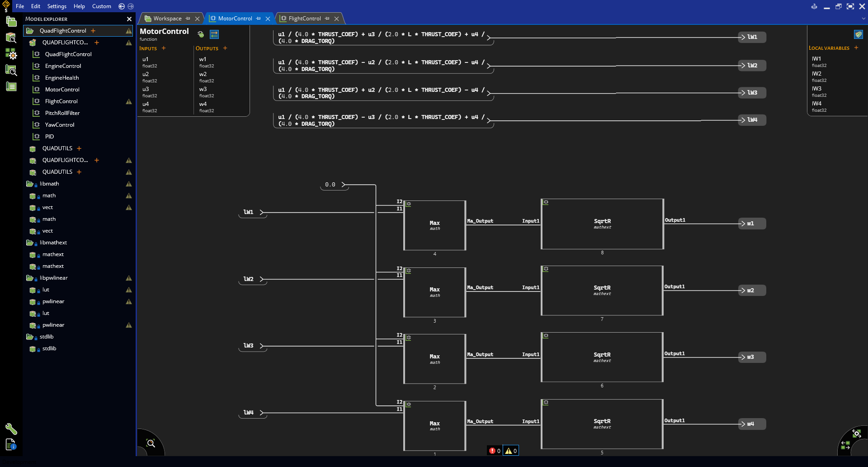
Task: Open the workspace folders sidebar icon
Action: (x=11, y=21)
